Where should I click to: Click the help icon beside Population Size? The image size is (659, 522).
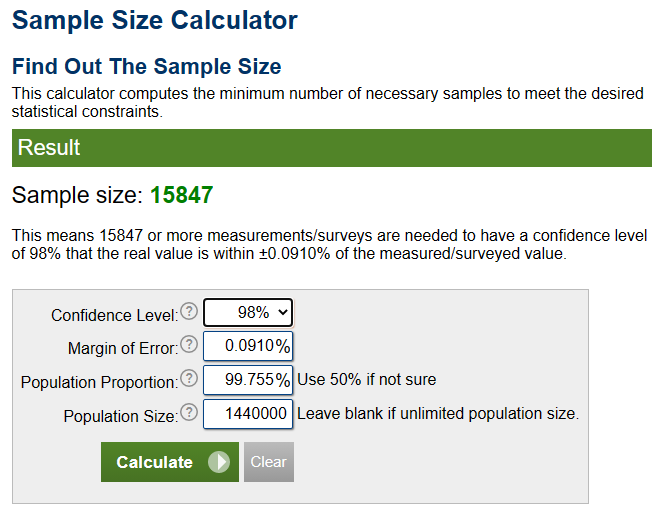189,413
